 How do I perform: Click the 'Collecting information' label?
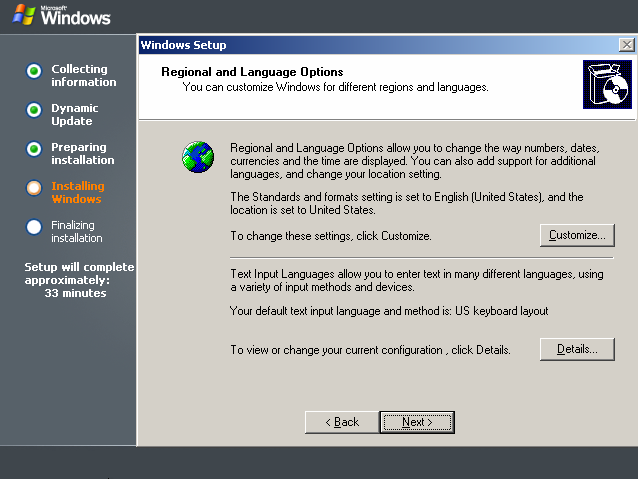(84, 75)
